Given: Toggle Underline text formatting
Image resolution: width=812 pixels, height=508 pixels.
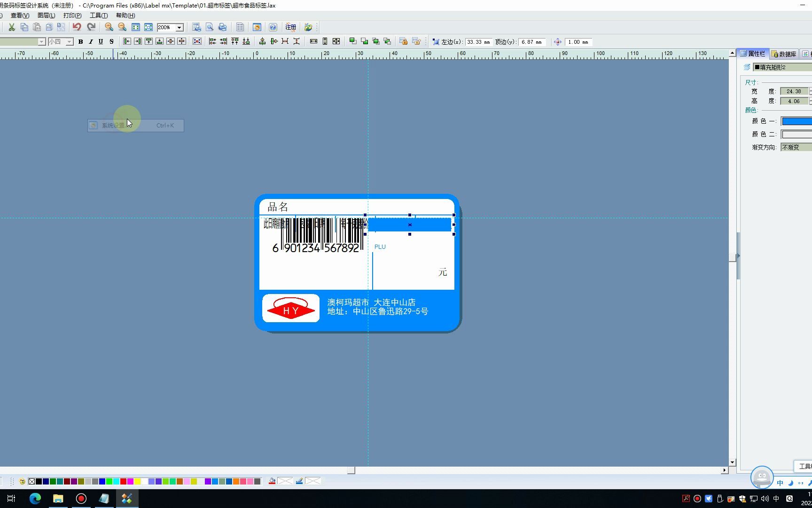Looking at the screenshot, I should [101, 41].
